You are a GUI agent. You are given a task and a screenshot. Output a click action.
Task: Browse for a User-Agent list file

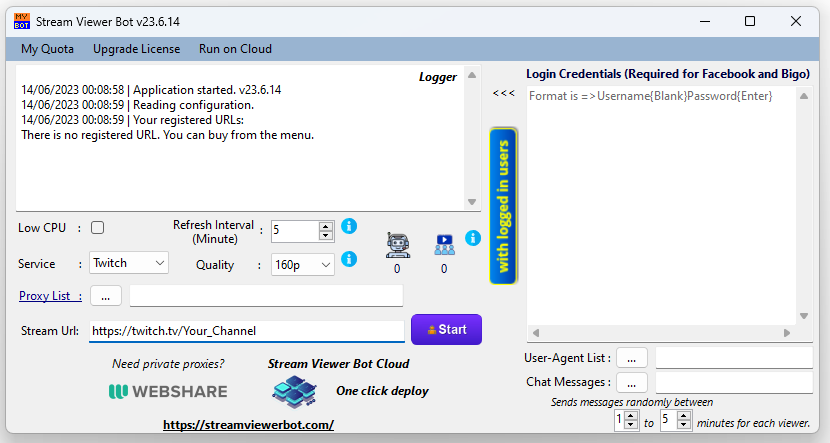(631, 358)
